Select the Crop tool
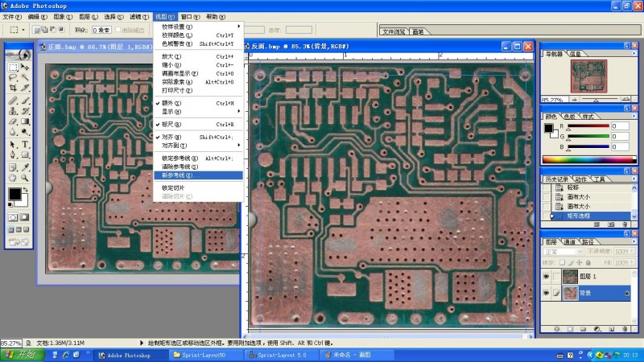644x362 pixels. [x=13, y=88]
